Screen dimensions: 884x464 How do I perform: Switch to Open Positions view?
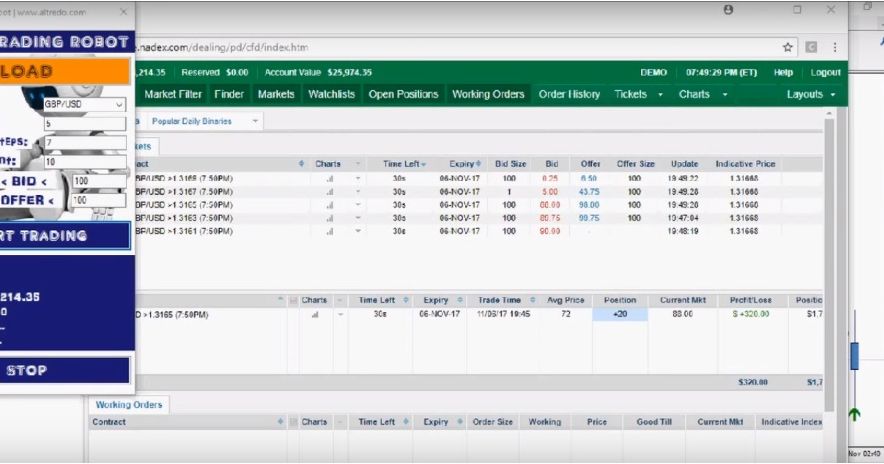(404, 95)
